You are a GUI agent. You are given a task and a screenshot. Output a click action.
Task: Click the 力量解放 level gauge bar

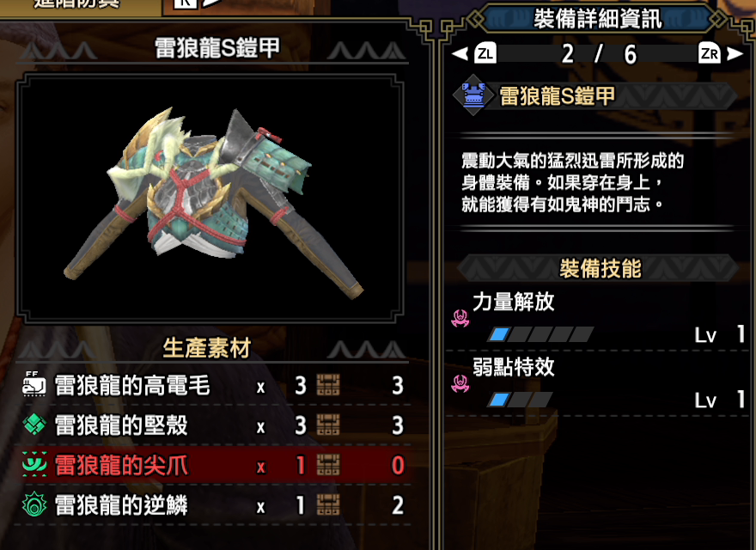541,333
